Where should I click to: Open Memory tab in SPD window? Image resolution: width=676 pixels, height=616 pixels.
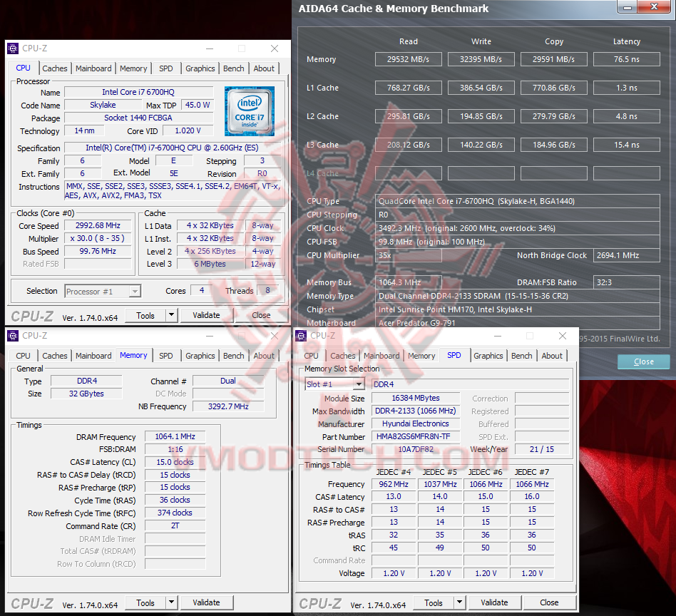[x=421, y=356]
